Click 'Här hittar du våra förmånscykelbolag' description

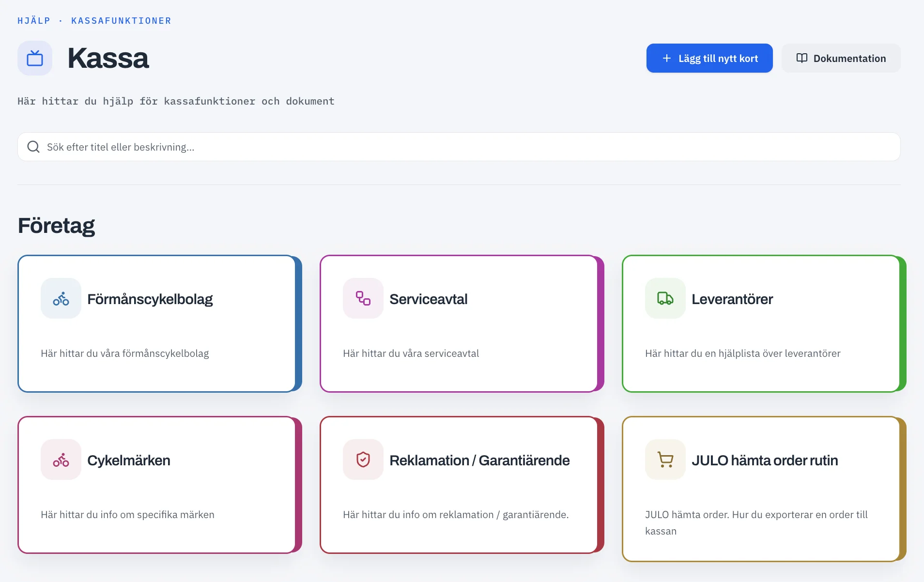pyautogui.click(x=125, y=353)
